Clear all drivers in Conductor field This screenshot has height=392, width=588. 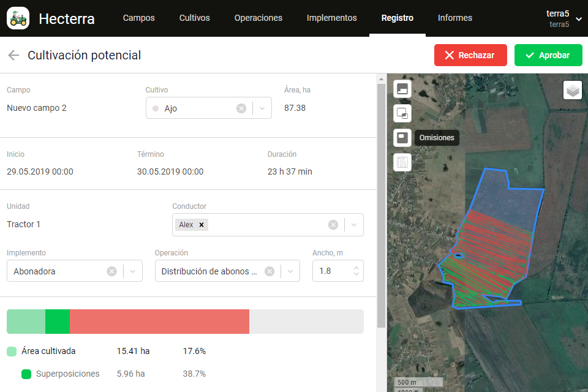[x=333, y=225]
